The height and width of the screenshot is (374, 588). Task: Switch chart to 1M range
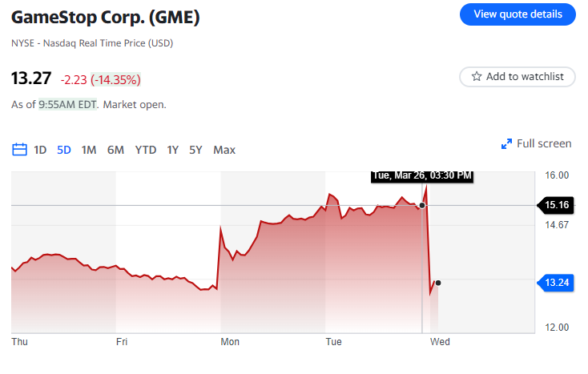pyautogui.click(x=89, y=150)
